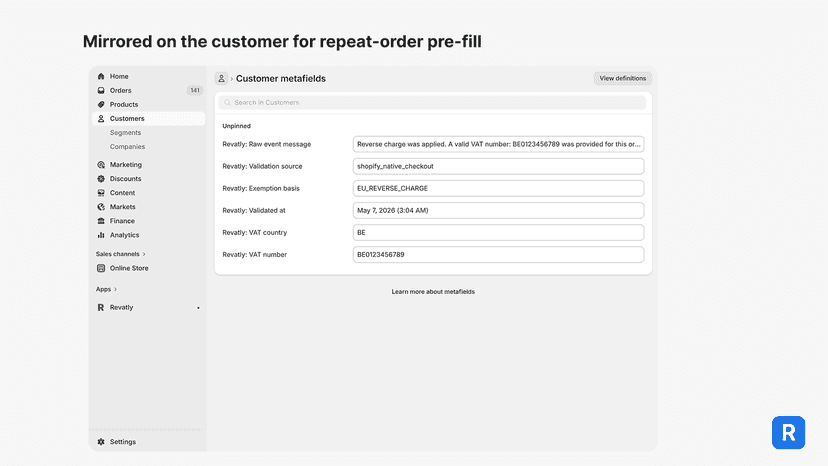Click the Orders count badge 141
Screen dimensions: 828x466
(195, 90)
